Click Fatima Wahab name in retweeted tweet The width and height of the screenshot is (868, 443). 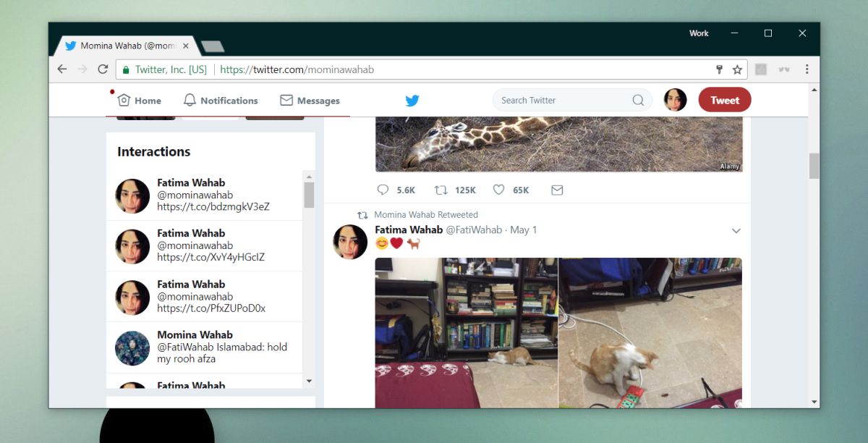point(409,229)
